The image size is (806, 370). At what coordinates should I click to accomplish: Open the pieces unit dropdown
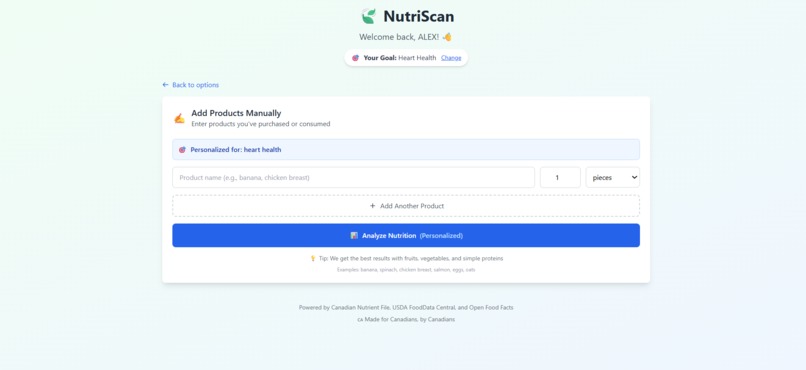[613, 177]
